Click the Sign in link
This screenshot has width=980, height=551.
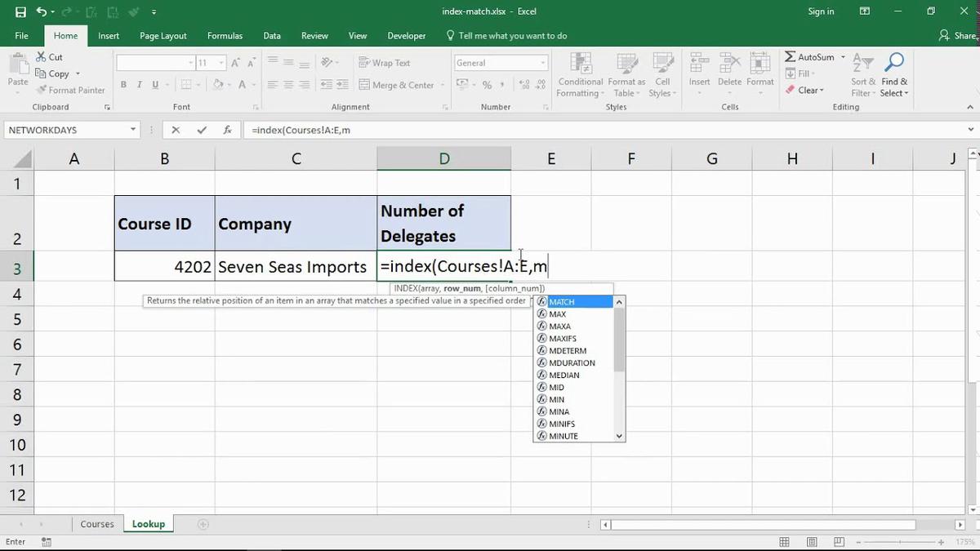pos(821,11)
